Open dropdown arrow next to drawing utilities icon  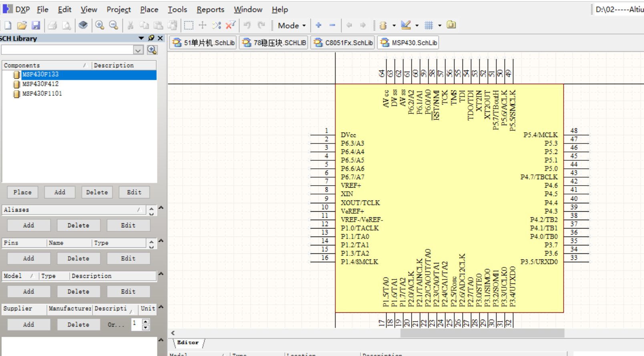pos(417,26)
